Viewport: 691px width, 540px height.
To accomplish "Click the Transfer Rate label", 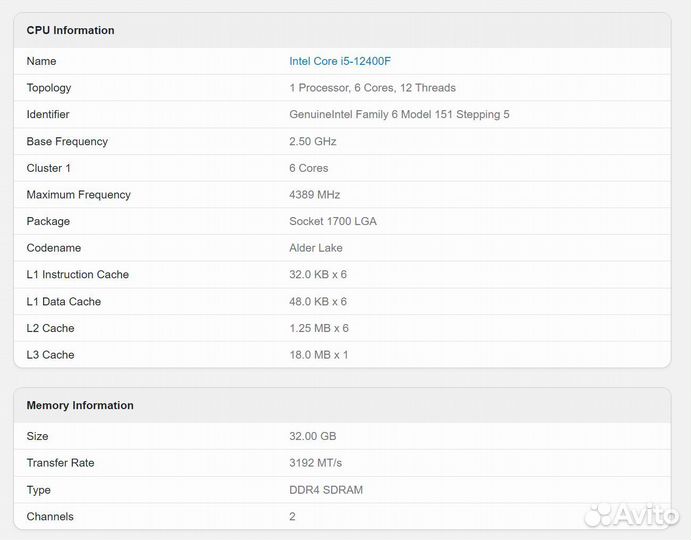I will coord(60,463).
